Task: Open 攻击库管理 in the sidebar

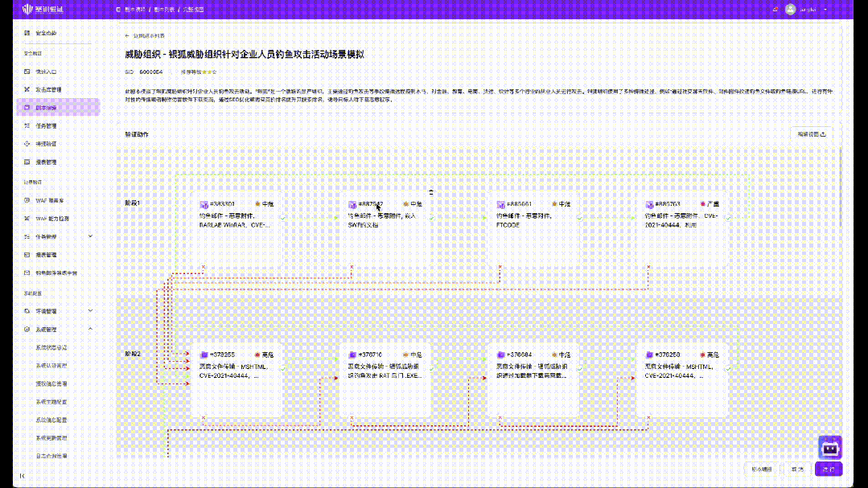Action: coord(48,89)
